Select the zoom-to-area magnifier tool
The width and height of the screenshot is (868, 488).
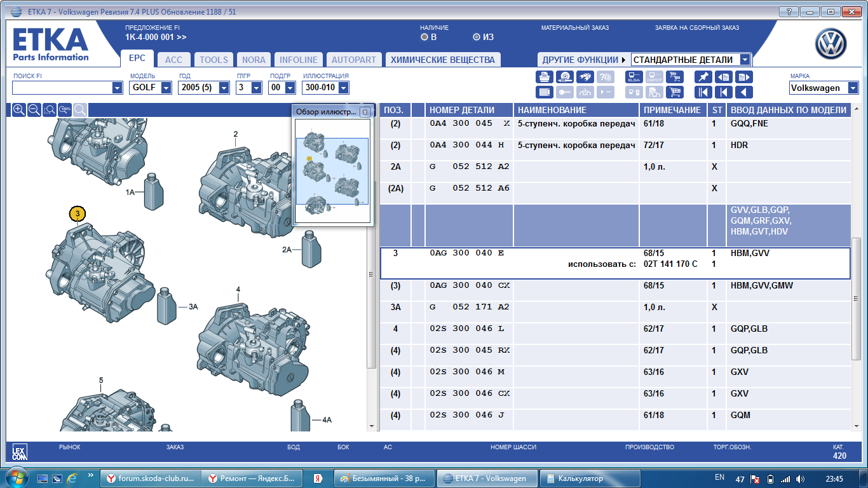point(50,109)
